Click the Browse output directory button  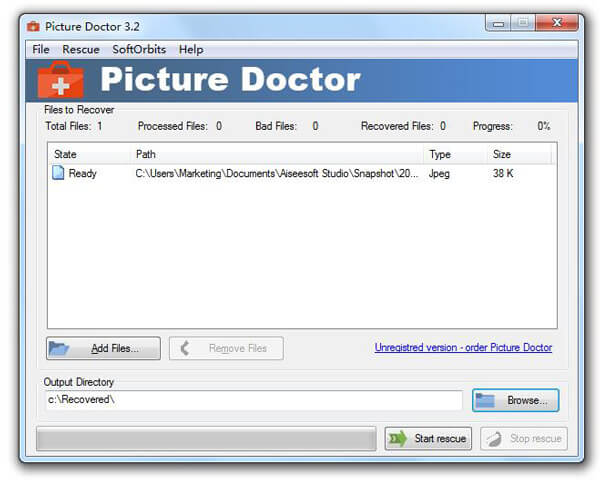pyautogui.click(x=515, y=400)
